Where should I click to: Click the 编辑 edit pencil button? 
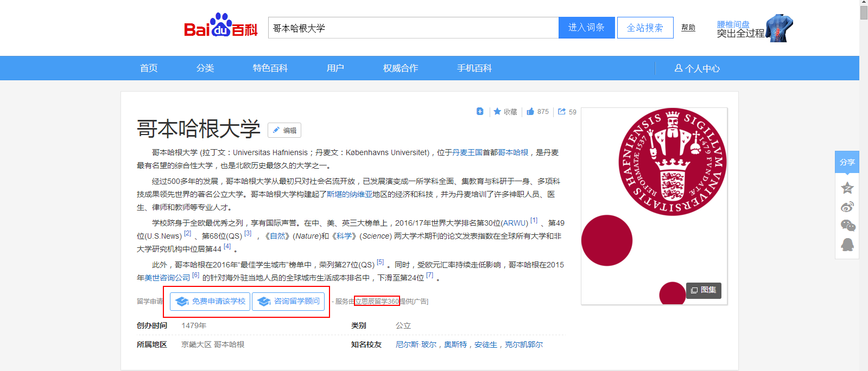click(284, 130)
